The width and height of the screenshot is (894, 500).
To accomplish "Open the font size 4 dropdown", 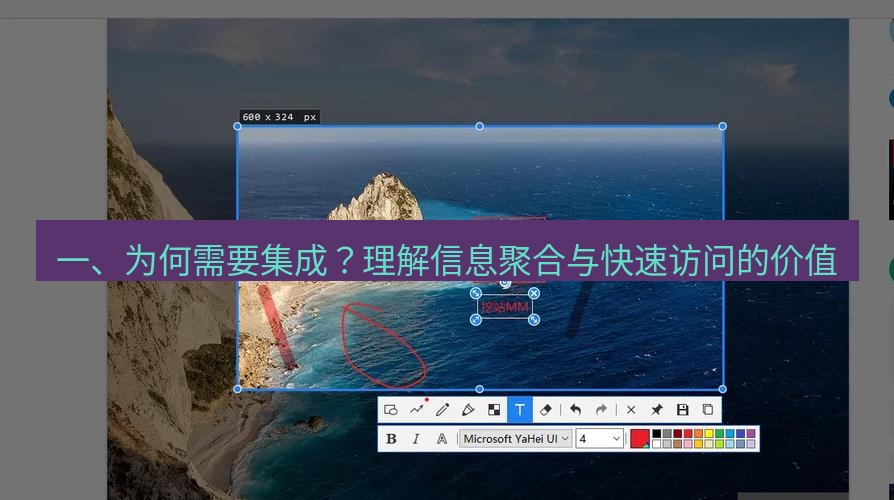I will tap(599, 439).
